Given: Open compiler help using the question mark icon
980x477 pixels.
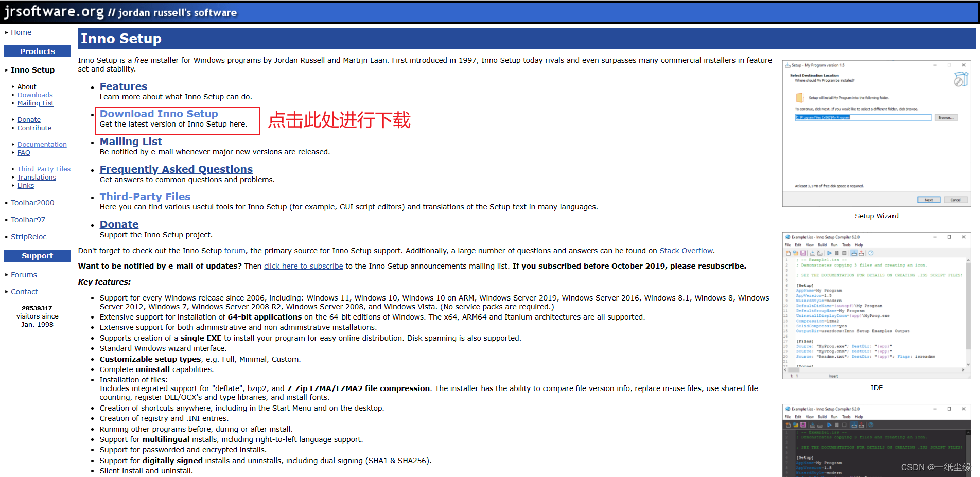Looking at the screenshot, I should [870, 253].
